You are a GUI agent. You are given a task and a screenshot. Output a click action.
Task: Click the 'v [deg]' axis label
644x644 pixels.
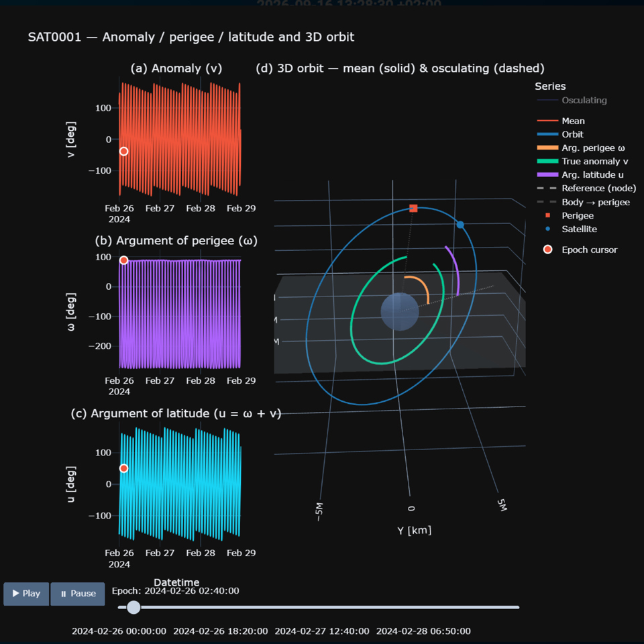(70, 140)
